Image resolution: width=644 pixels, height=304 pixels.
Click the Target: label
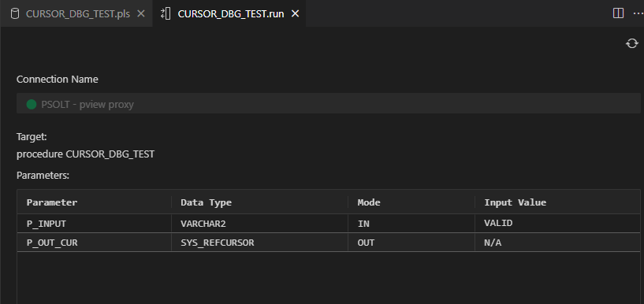32,136
